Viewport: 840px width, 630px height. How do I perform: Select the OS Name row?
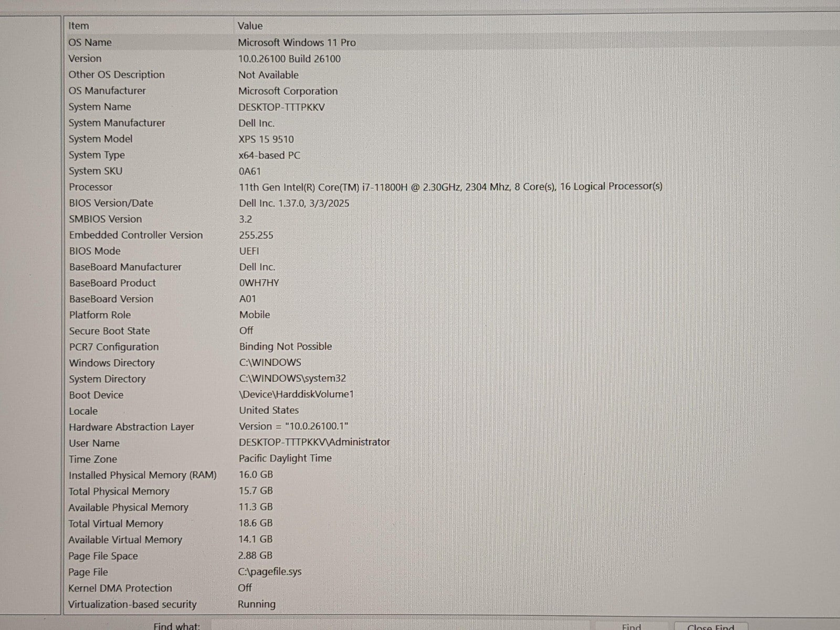pyautogui.click(x=90, y=43)
